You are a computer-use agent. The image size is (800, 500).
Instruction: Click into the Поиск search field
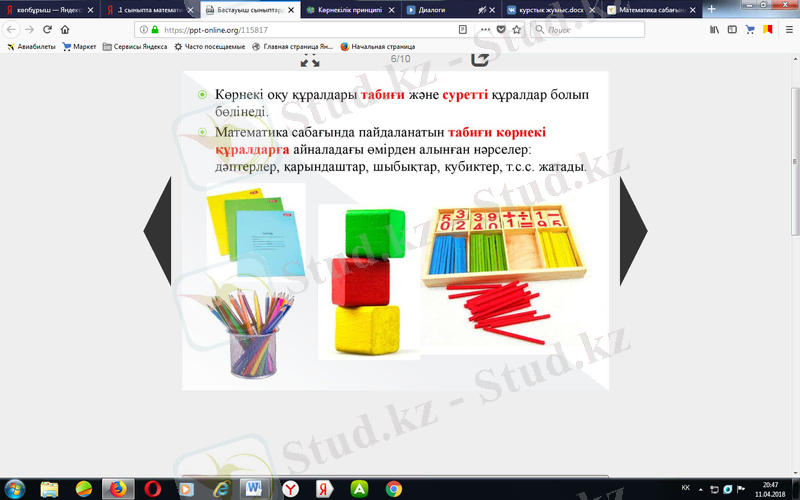tap(588, 30)
